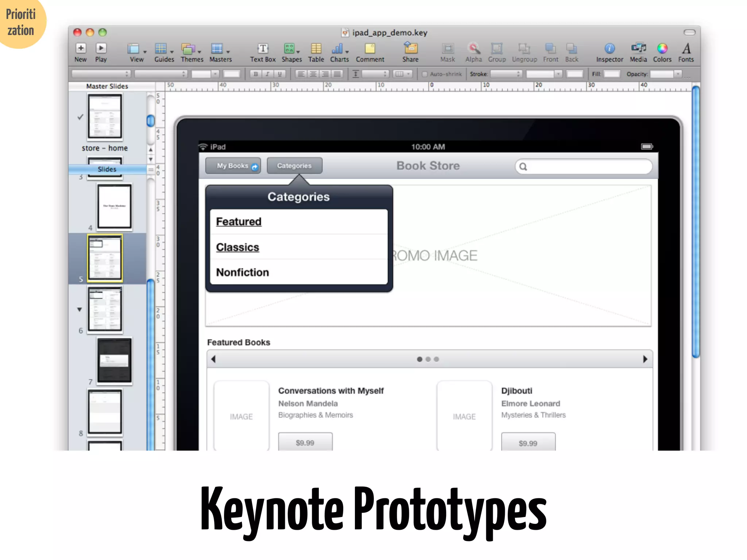Click the My Books button

coord(233,166)
